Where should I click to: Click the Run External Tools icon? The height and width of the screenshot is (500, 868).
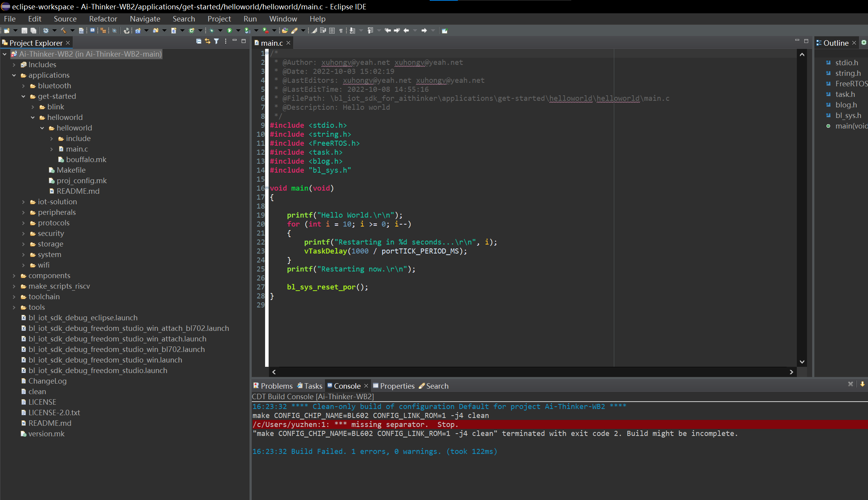265,30
